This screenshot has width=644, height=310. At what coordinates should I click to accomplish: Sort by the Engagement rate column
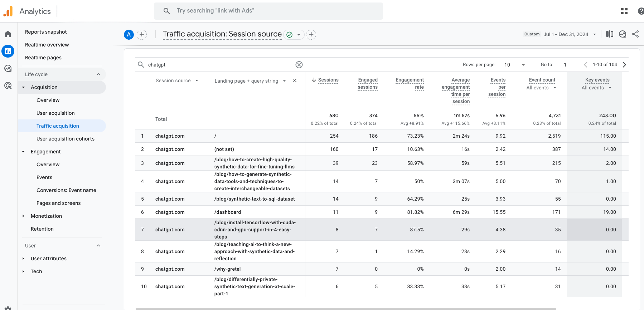410,84
